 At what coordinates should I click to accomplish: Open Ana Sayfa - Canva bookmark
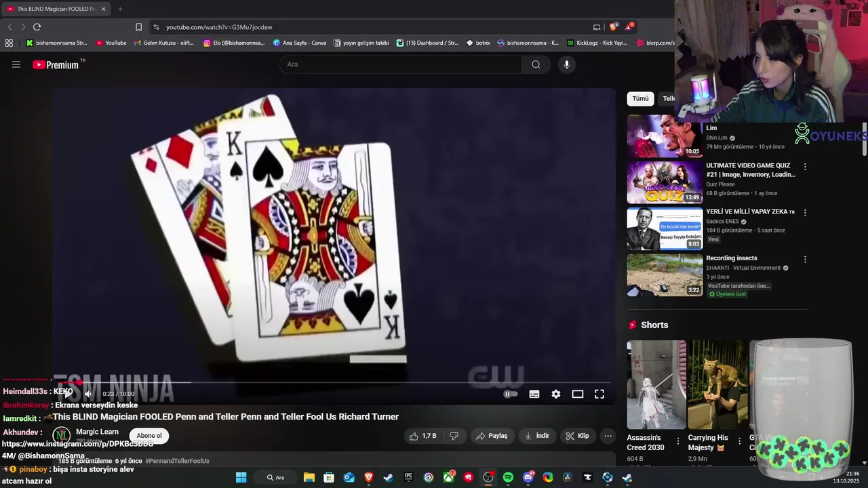tap(300, 43)
